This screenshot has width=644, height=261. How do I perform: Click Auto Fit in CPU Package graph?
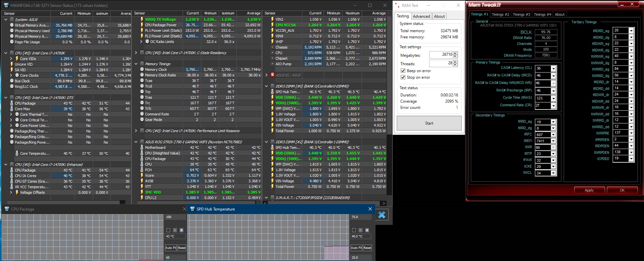tap(171, 248)
